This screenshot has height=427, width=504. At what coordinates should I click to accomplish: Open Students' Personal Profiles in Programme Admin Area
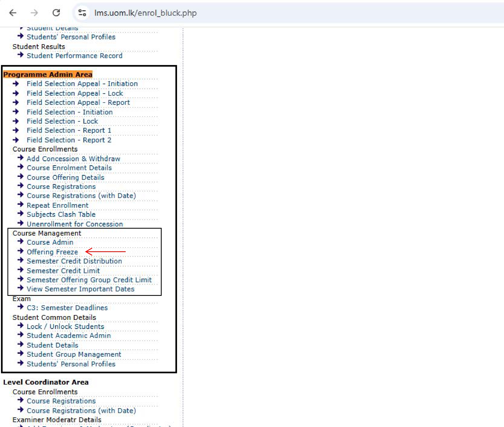pos(71,364)
